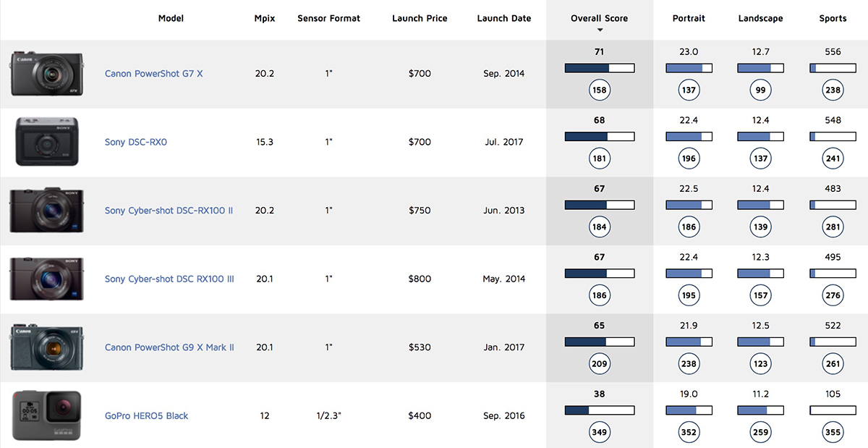Open the Canon PowerShot G7 X link
Image resolution: width=868 pixels, height=448 pixels.
153,74
